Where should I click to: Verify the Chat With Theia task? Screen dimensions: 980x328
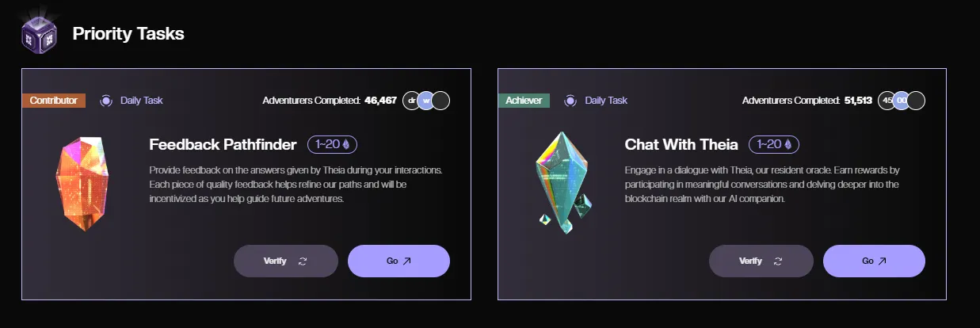click(x=761, y=261)
